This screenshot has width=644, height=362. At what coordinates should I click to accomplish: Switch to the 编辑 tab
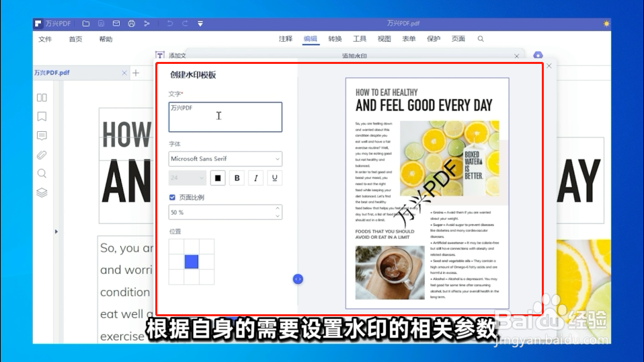click(311, 38)
